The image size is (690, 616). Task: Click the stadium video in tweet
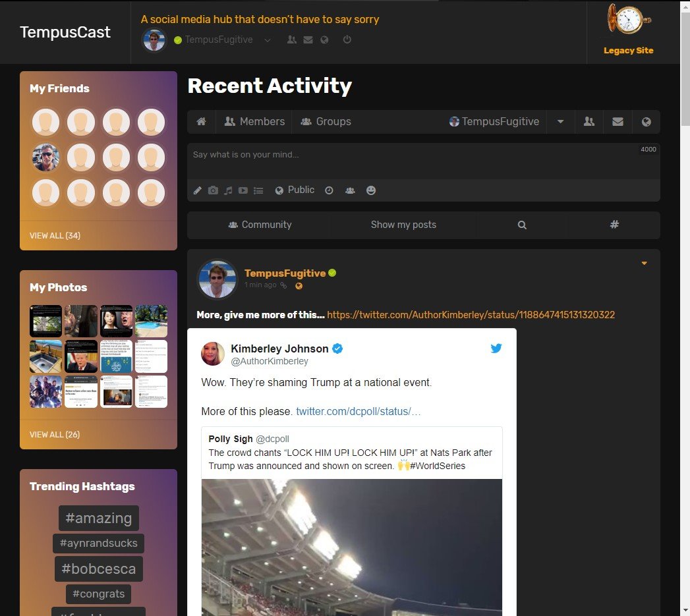352,547
